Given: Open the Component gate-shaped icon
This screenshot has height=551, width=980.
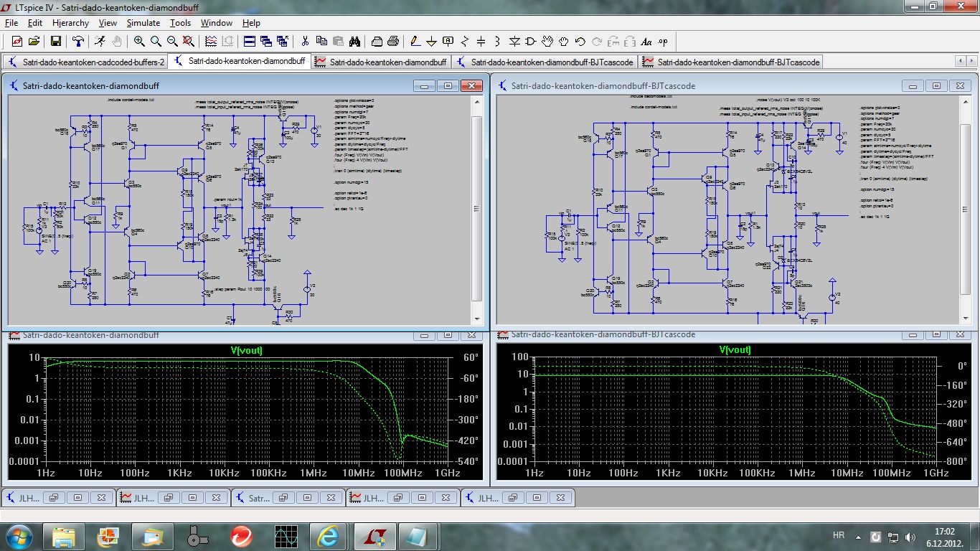Looking at the screenshot, I should tap(532, 41).
